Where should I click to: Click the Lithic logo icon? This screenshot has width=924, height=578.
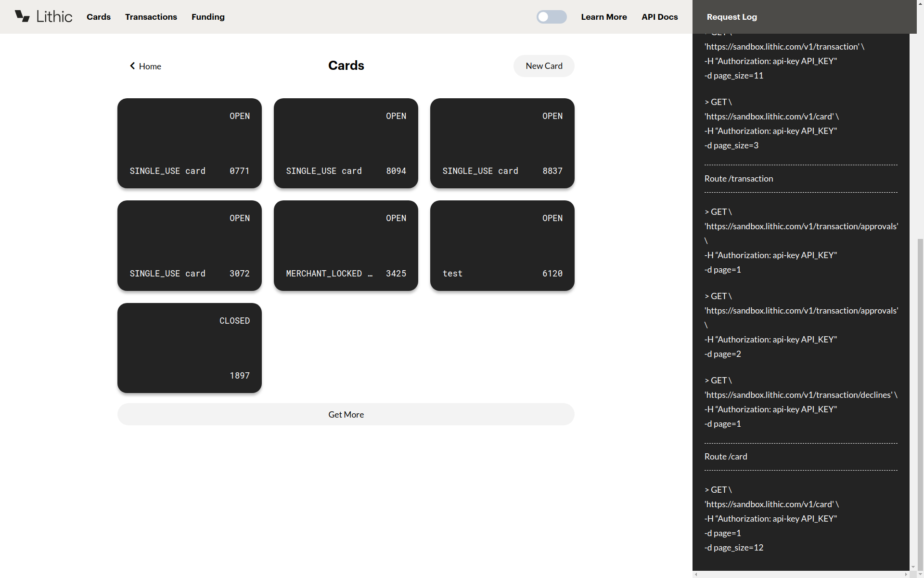(22, 16)
